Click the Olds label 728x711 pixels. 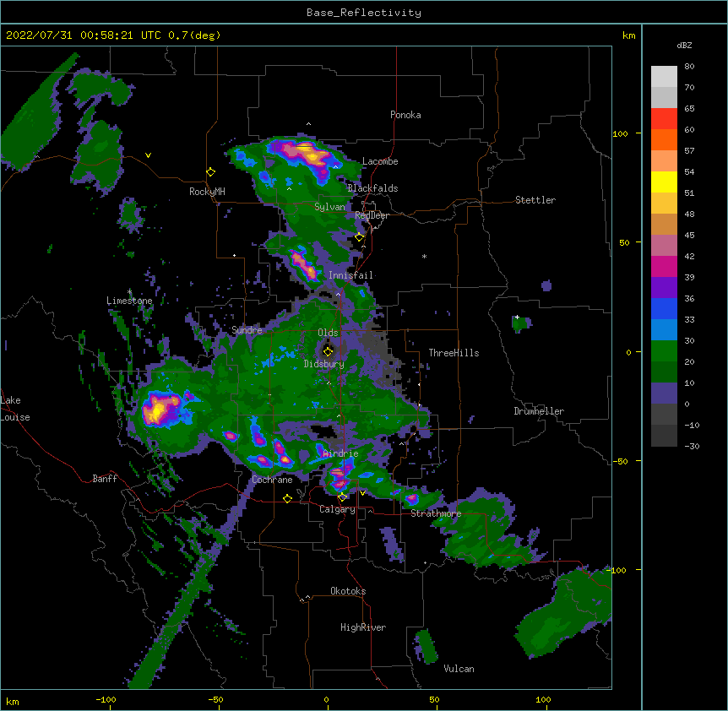pos(328,333)
